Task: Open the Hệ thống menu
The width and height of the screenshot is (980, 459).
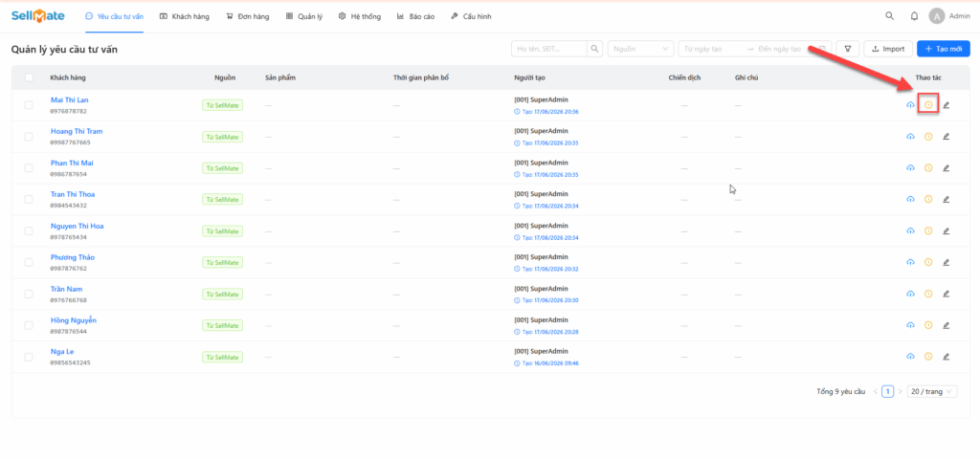Action: pos(360,17)
